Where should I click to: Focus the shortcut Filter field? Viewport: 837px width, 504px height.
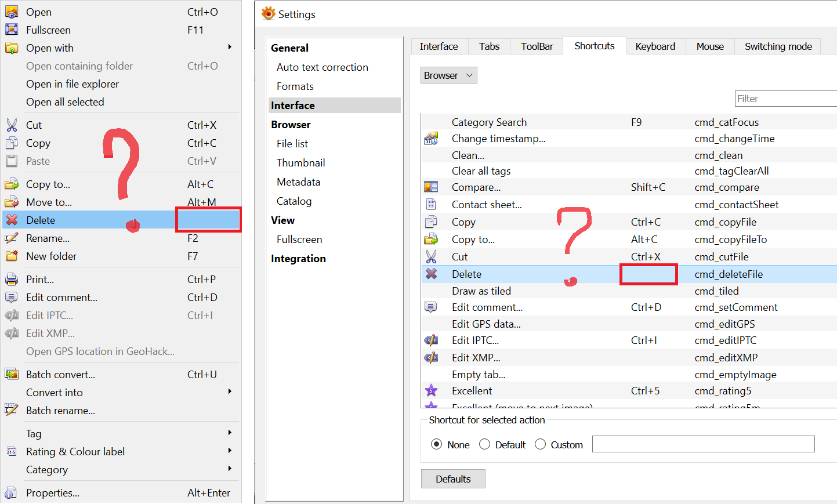pyautogui.click(x=785, y=99)
